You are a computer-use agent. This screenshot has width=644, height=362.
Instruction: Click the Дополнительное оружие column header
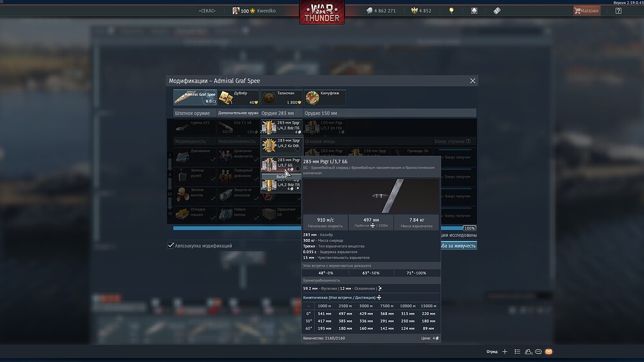point(238,113)
